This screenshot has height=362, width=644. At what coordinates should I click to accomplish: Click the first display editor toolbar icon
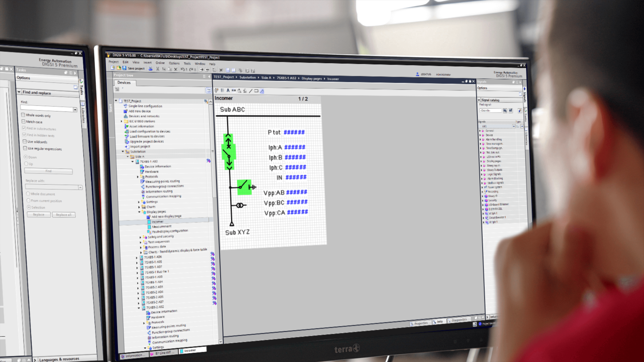(x=216, y=90)
